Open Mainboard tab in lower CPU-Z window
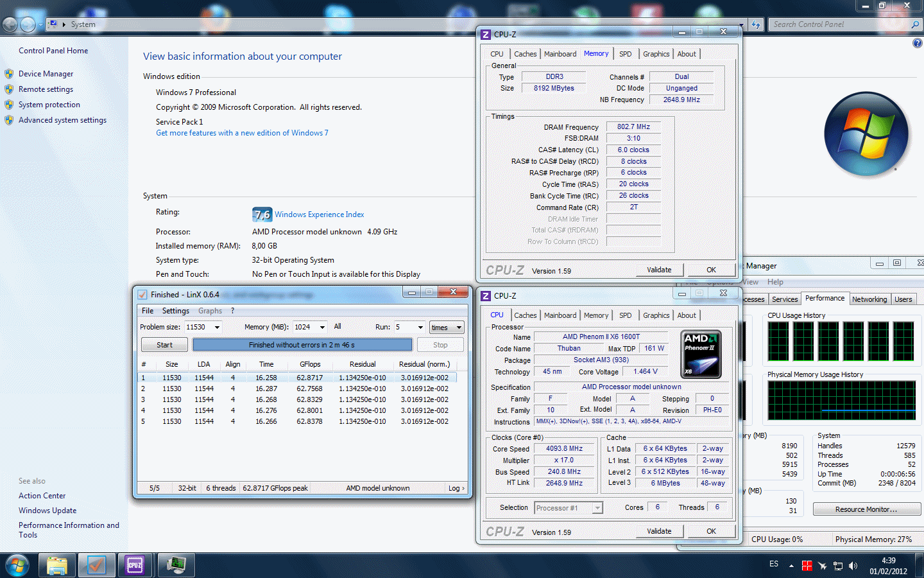The height and width of the screenshot is (578, 924). [x=560, y=315]
